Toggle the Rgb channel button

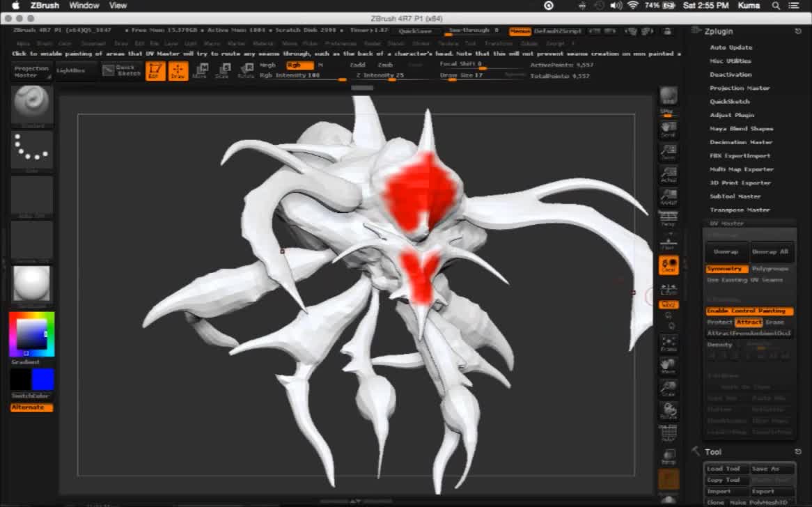tap(299, 65)
